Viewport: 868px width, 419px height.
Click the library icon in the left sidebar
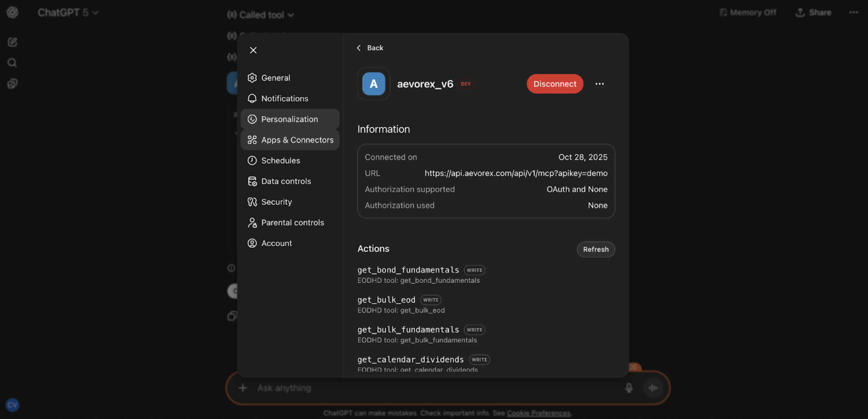[x=12, y=83]
